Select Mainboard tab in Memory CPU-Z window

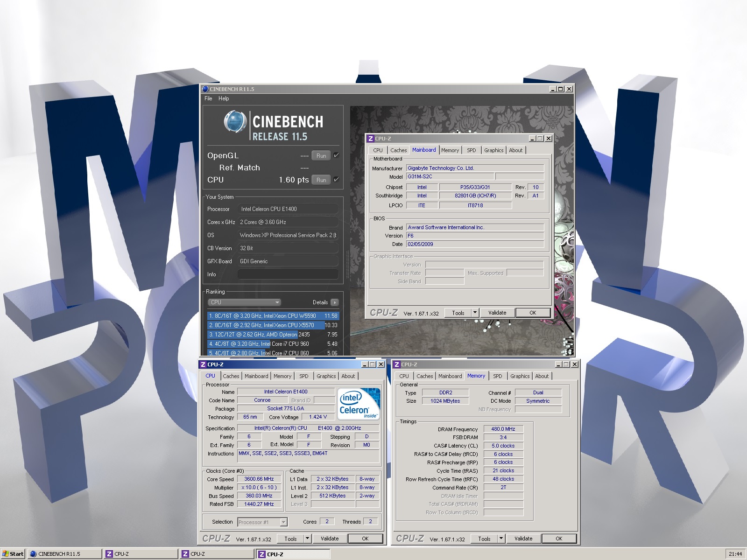click(x=450, y=376)
